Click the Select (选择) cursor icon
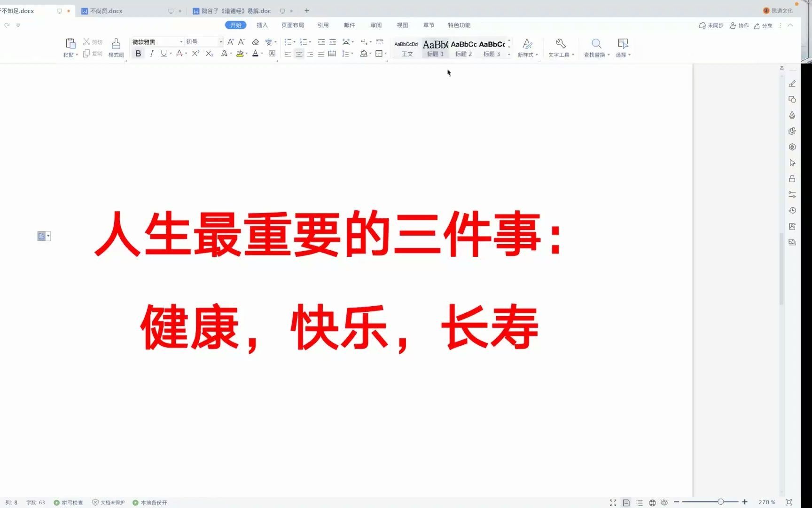812x508 pixels. coord(623,44)
